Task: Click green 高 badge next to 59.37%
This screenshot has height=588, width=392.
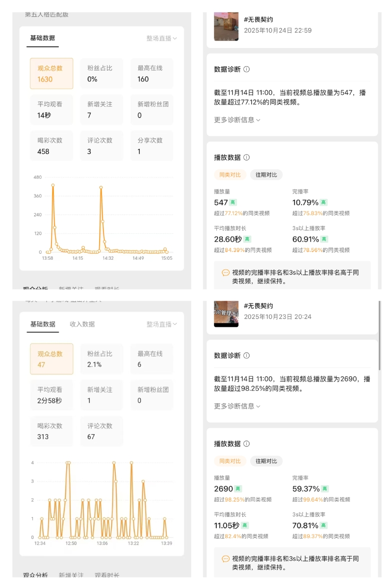Action: pyautogui.click(x=325, y=489)
